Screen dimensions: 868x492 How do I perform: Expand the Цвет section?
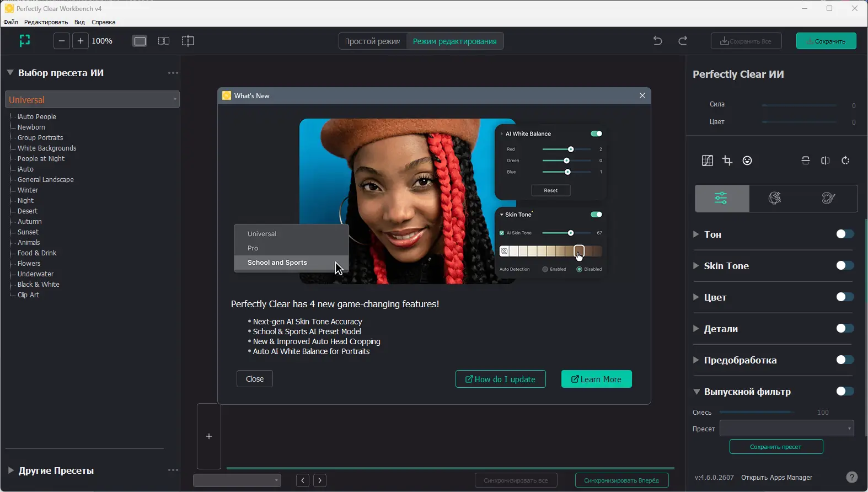[x=696, y=297]
